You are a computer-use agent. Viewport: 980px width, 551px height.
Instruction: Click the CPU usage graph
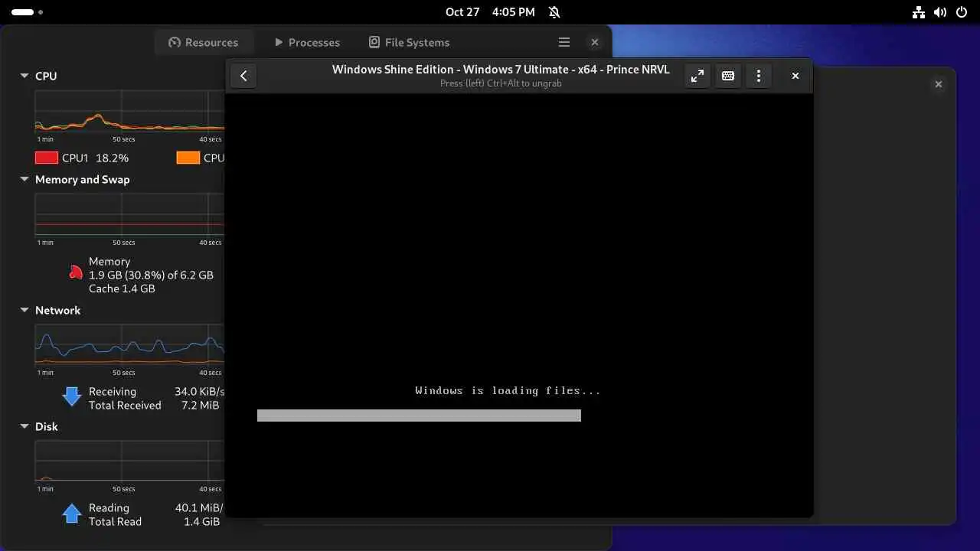click(x=129, y=111)
